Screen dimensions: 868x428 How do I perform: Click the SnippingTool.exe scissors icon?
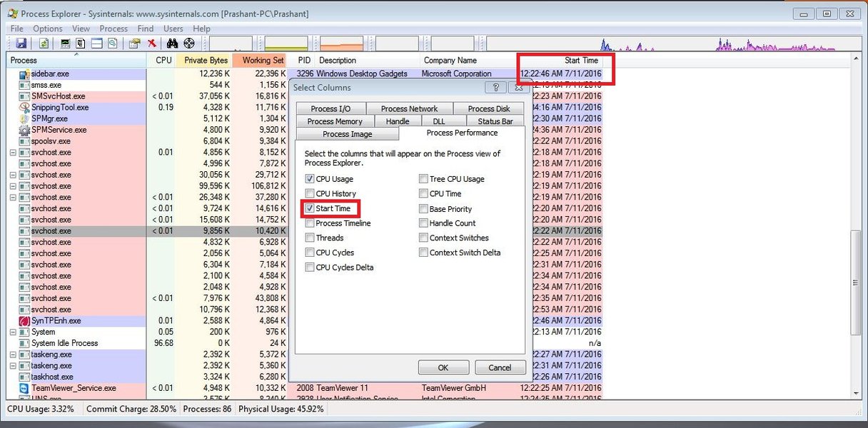coord(25,107)
